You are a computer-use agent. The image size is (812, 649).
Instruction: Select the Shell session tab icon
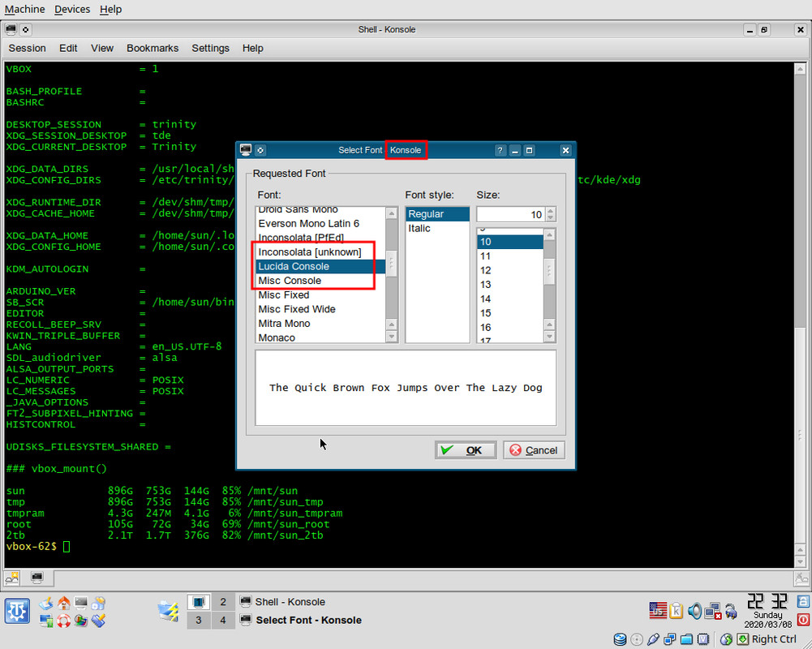coord(37,578)
